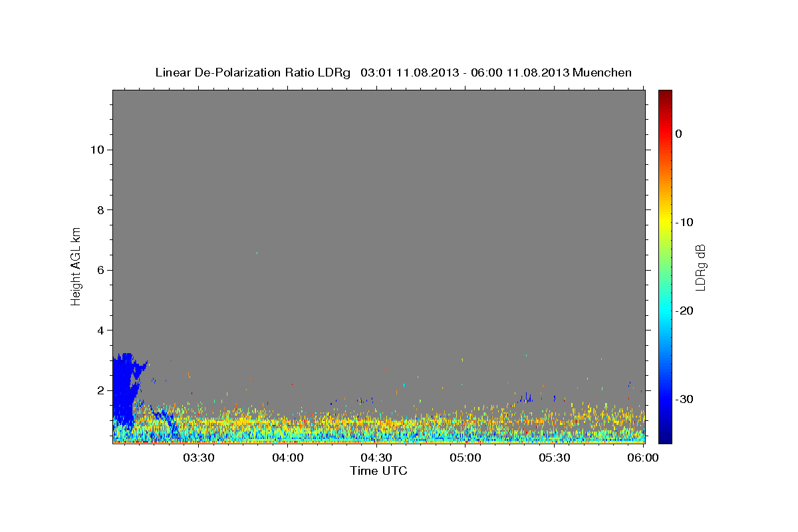
Task: Click the Time UTC axis label
Action: (x=378, y=471)
